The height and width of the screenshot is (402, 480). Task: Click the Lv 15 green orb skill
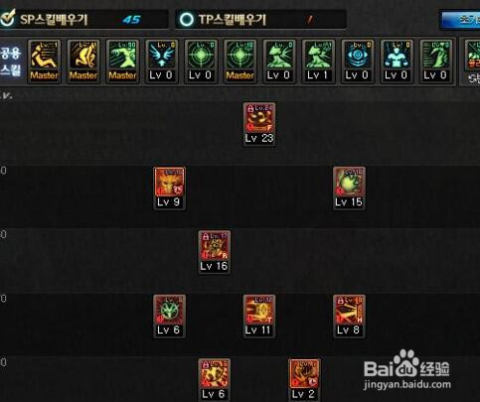(349, 188)
